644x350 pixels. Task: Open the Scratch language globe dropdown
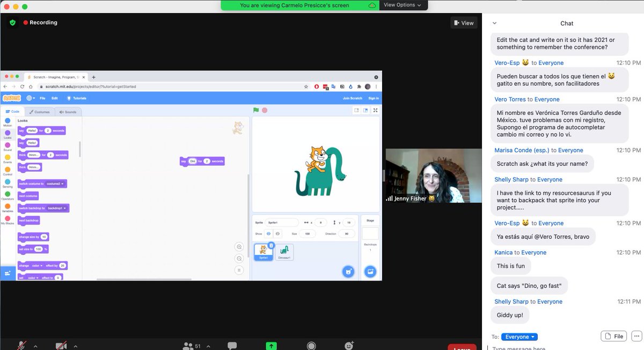pos(31,98)
